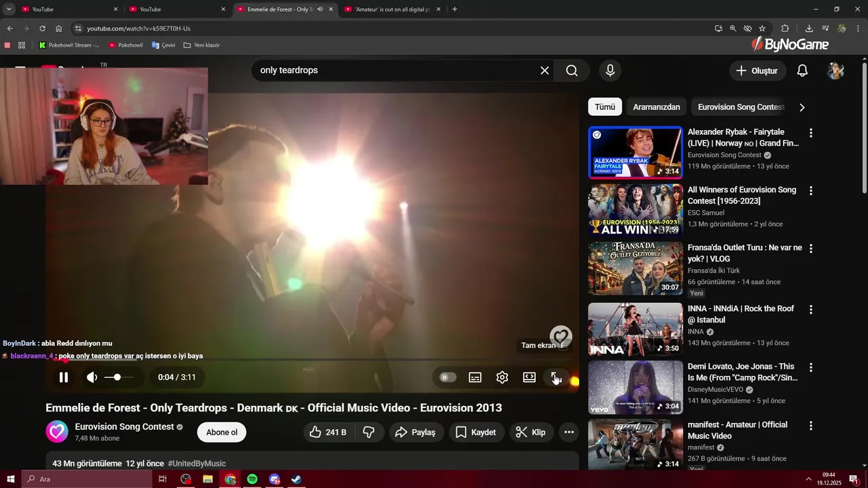Click the Paylaş share button
The height and width of the screenshot is (488, 868).
[416, 432]
